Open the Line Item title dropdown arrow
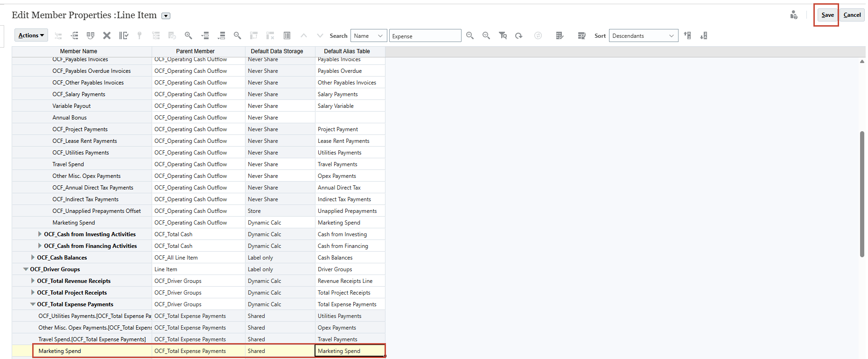Viewport: 868px width, 359px height. click(x=166, y=16)
